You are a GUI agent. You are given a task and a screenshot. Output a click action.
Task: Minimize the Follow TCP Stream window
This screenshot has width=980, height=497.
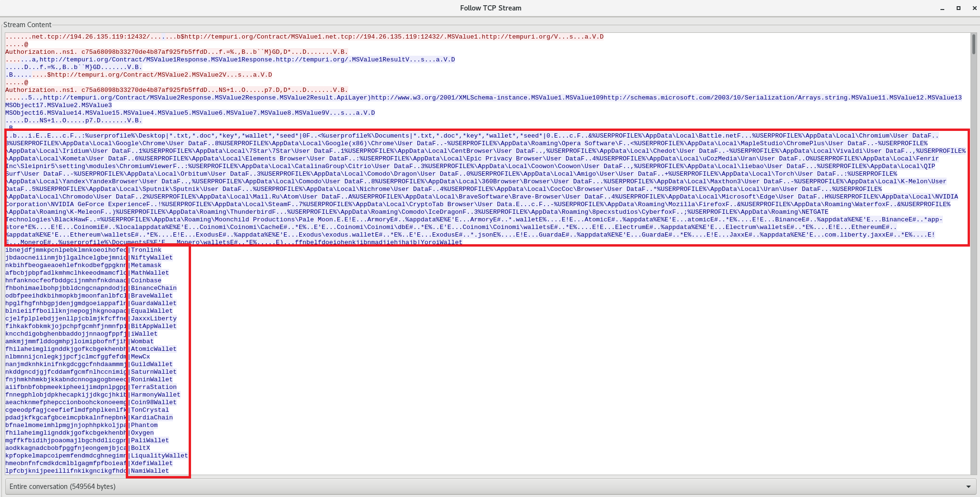pos(942,8)
